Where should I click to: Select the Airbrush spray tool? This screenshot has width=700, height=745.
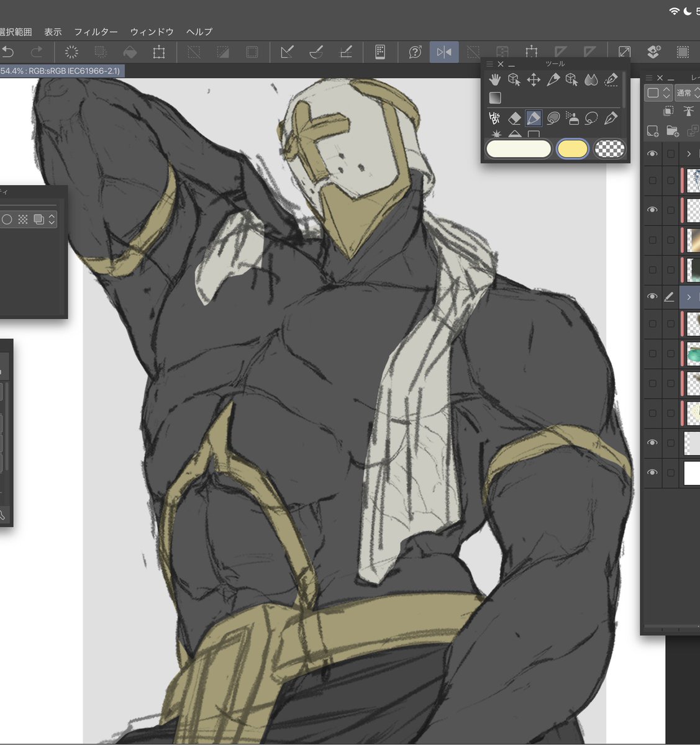point(572,118)
